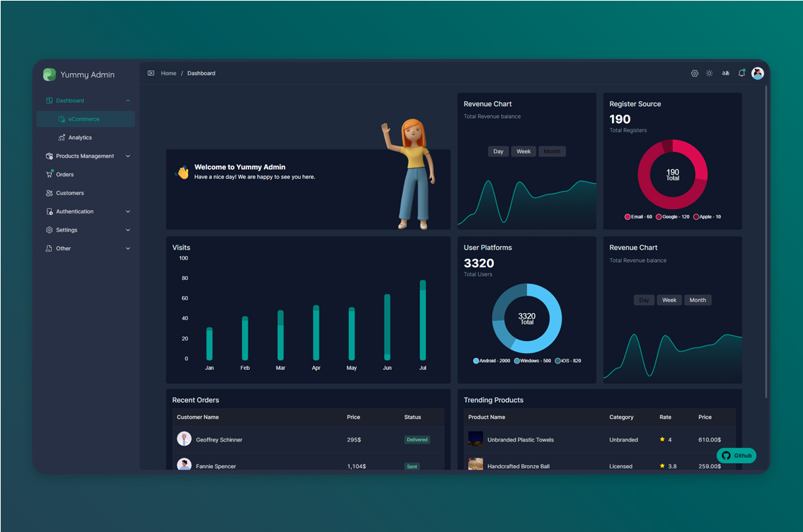Switch top Revenue Chart to Week
The image size is (803, 532).
point(524,152)
